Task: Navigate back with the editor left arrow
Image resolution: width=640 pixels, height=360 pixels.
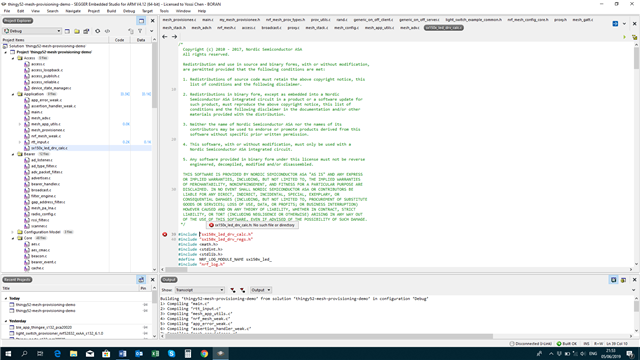Action: pos(165,37)
